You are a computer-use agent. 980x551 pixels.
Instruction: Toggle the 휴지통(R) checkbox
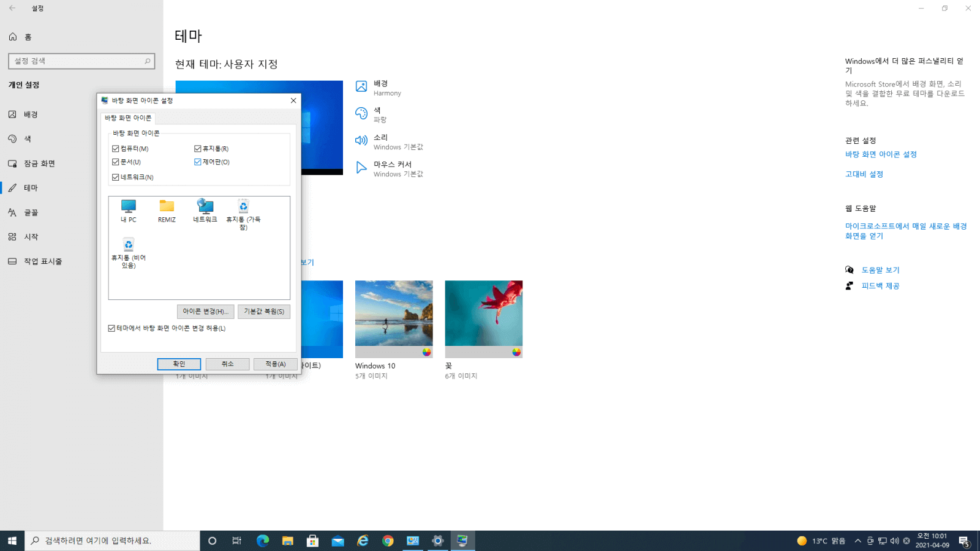point(198,149)
